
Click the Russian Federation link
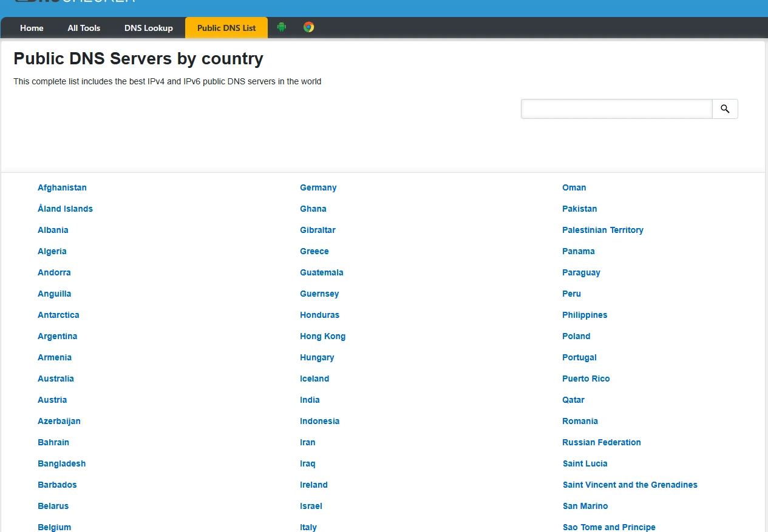click(601, 442)
